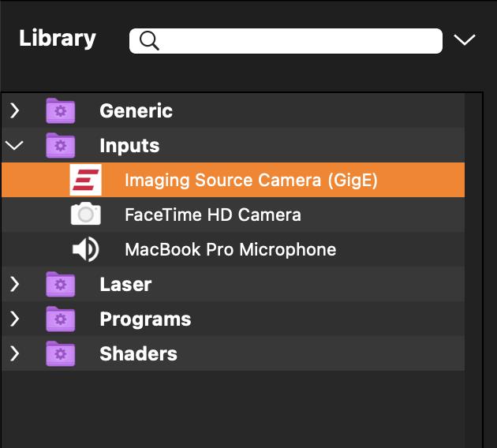
Task: Click the MacBook Pro Microphone speaker icon
Action: tap(85, 249)
